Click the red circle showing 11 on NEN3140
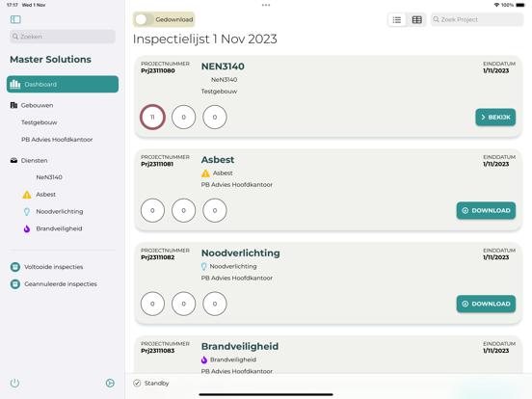 [x=152, y=117]
